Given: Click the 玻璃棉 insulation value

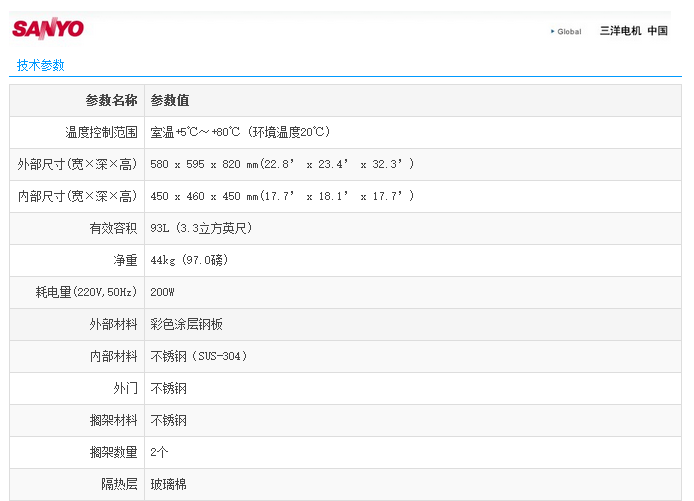Looking at the screenshot, I should (x=168, y=484).
